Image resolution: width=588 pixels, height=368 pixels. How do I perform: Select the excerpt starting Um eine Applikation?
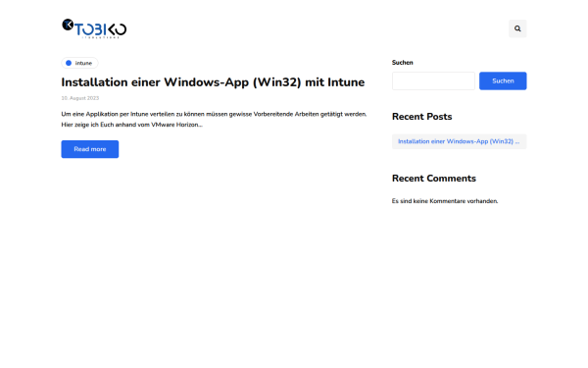(214, 120)
